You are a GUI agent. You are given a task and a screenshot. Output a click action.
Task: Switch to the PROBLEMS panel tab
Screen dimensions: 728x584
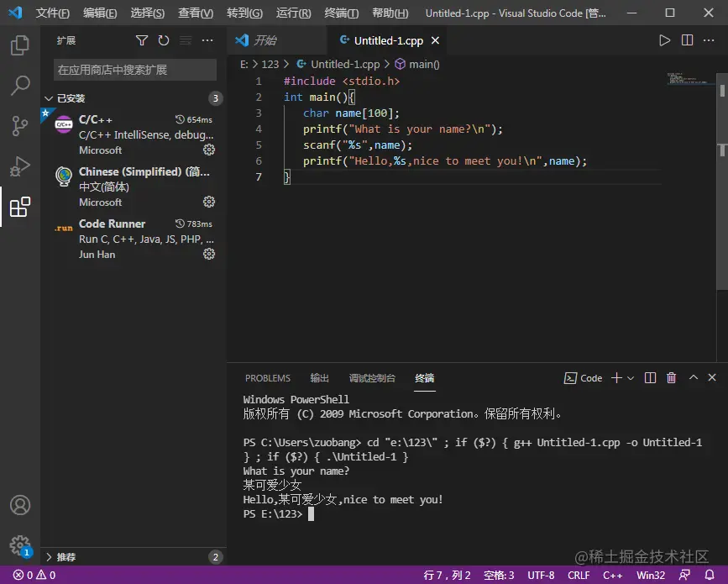coord(267,378)
